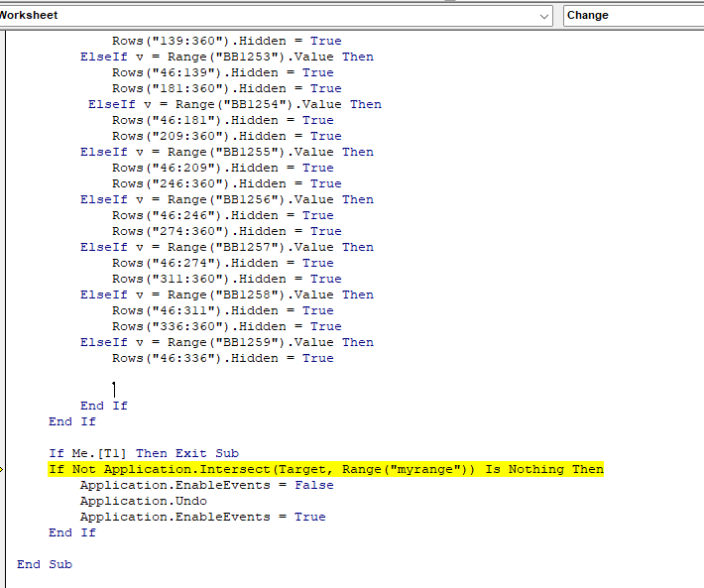Image resolution: width=704 pixels, height=588 pixels.
Task: Click the line Rows("46:209").Hidden = True
Action: tap(223, 168)
